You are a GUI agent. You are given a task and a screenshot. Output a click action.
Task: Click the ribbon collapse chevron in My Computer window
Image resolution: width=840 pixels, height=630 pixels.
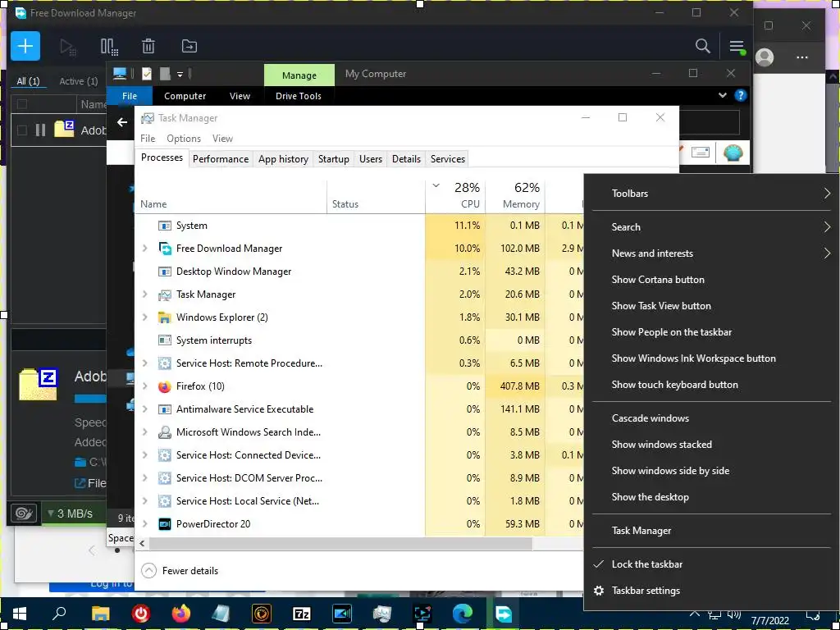[x=722, y=95]
